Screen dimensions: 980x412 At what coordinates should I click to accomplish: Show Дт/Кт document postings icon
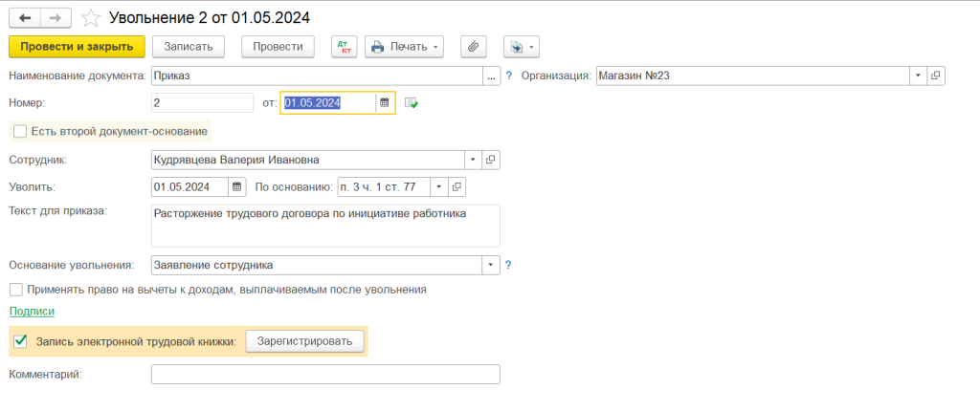[x=342, y=47]
